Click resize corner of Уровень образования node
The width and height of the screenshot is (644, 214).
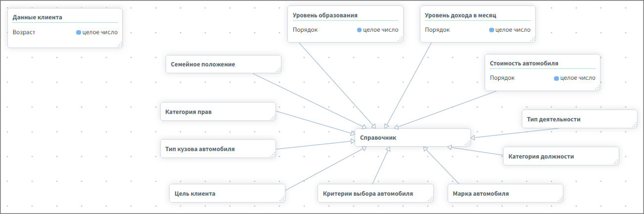click(x=400, y=39)
